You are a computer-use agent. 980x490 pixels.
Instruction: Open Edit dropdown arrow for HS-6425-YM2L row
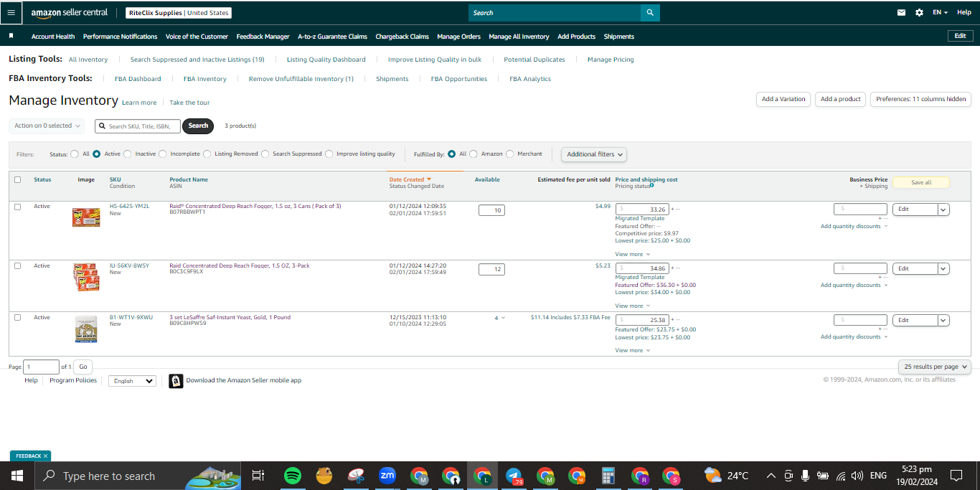coord(944,209)
